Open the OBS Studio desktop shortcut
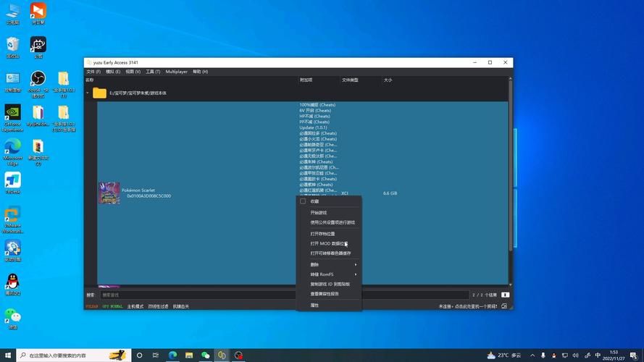The height and width of the screenshot is (362, 644). pyautogui.click(x=38, y=84)
